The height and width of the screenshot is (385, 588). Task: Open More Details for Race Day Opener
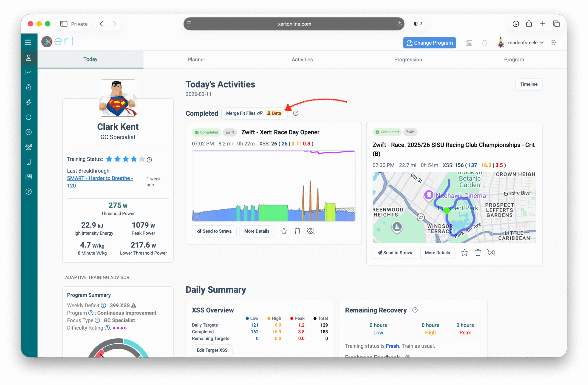coord(257,231)
